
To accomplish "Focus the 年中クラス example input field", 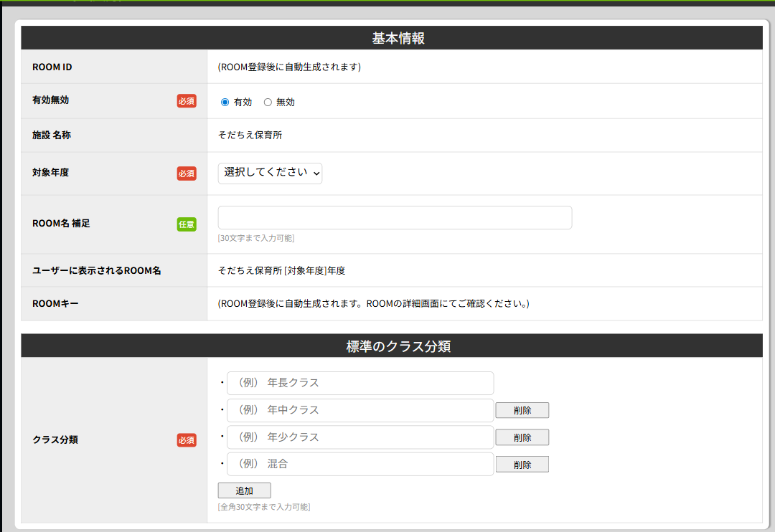I will pos(360,410).
